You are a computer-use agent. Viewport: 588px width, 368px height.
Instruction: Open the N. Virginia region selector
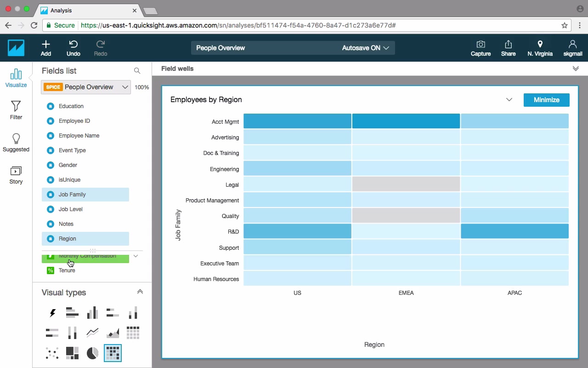[x=540, y=48]
